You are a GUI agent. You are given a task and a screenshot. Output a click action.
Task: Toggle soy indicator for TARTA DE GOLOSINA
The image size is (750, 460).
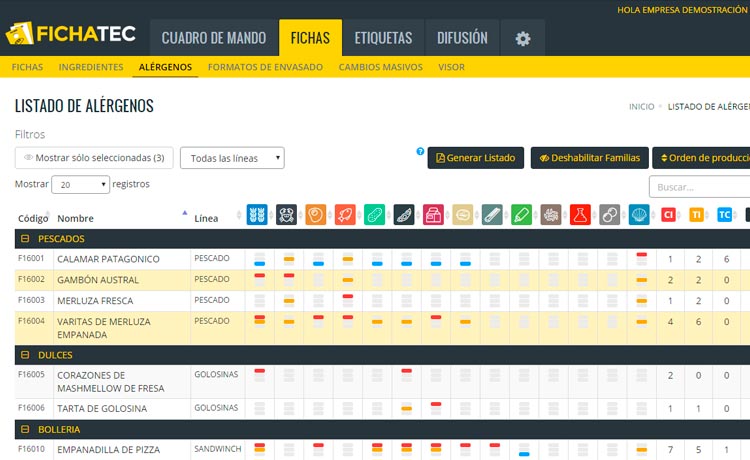point(407,408)
